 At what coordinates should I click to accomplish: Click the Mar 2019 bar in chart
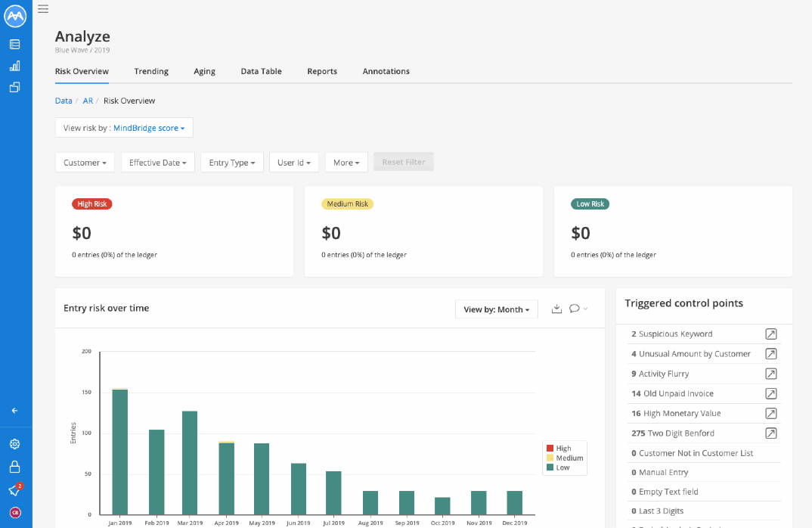click(190, 463)
